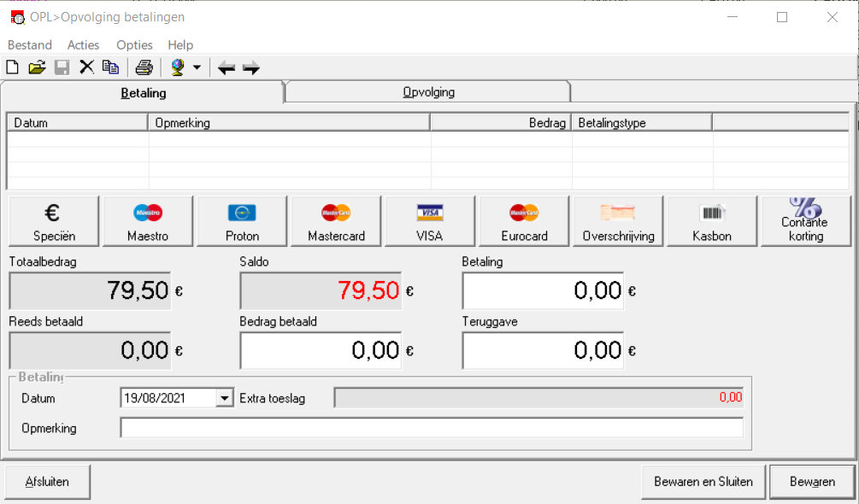Image resolution: width=859 pixels, height=504 pixels.
Task: Click the Totaalbedrag field showing 79,50
Action: pyautogui.click(x=90, y=290)
